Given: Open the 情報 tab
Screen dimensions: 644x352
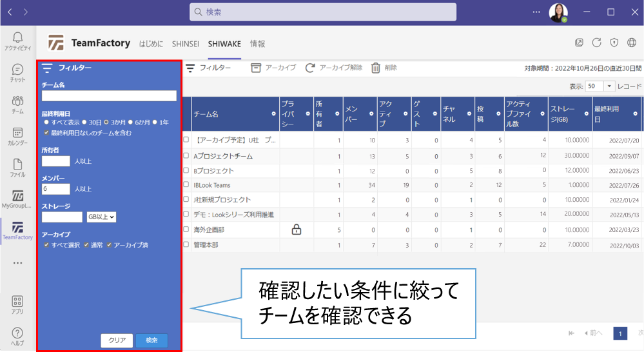Looking at the screenshot, I should pyautogui.click(x=257, y=44).
